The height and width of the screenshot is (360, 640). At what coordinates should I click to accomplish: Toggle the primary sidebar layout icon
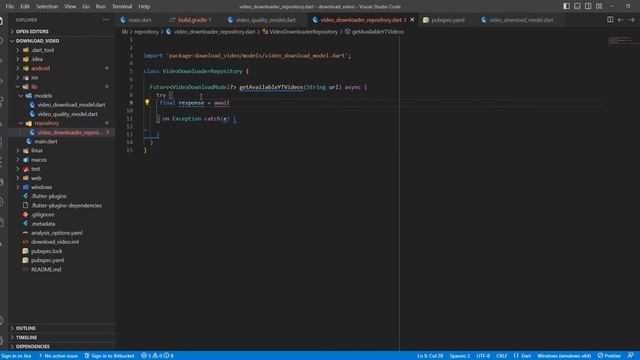[x=567, y=6]
